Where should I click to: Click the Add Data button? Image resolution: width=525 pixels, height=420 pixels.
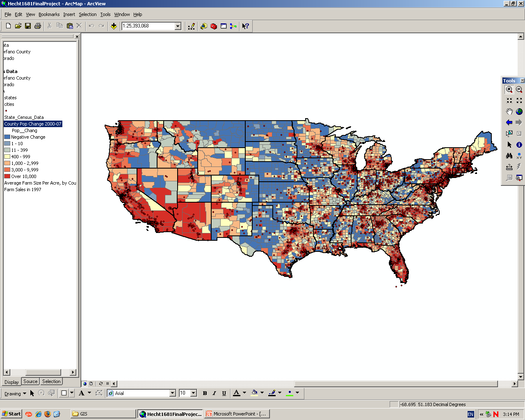tap(114, 26)
